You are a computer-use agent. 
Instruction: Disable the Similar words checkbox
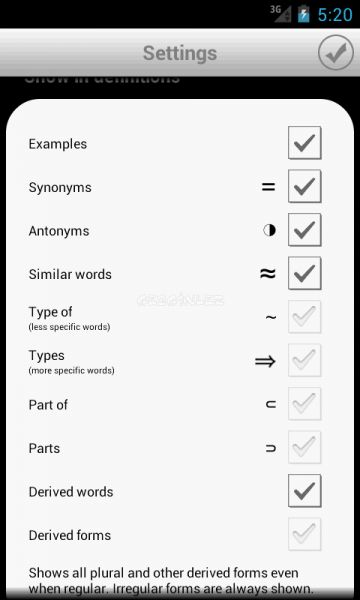point(305,273)
